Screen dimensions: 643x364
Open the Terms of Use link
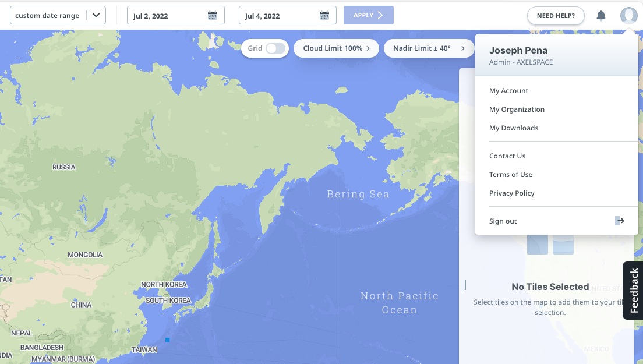[510, 175]
